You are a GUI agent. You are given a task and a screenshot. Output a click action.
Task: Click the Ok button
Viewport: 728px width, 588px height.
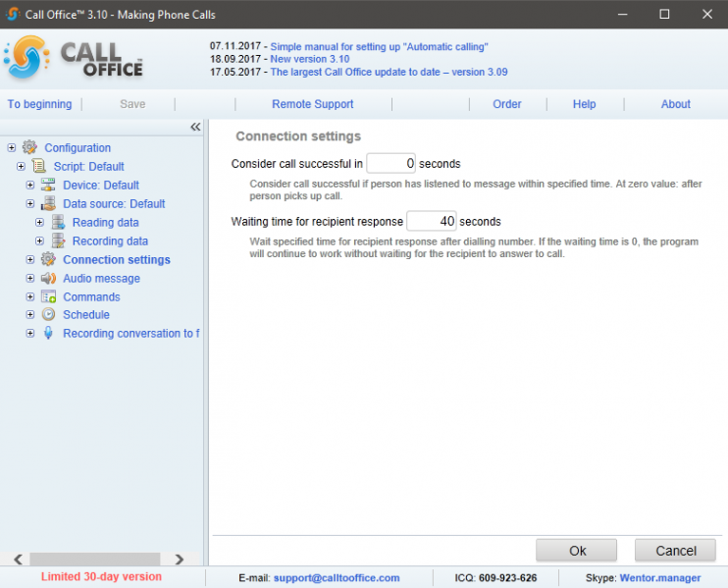(576, 551)
